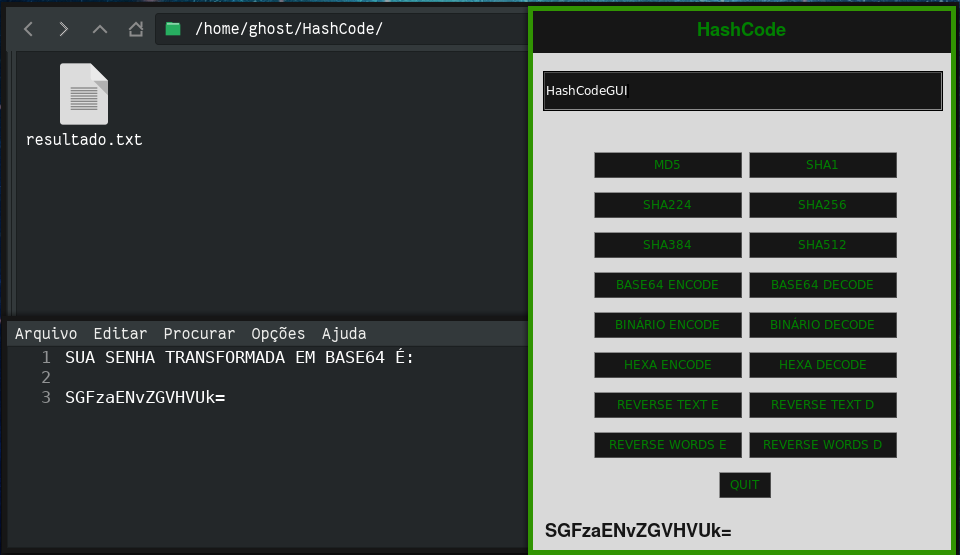Open the Editar menu
Screen dimensions: 960x555
click(120, 333)
